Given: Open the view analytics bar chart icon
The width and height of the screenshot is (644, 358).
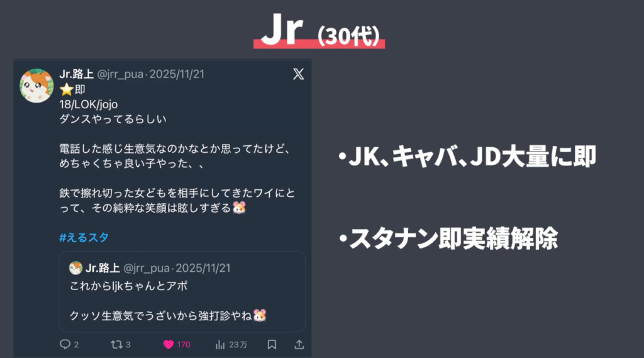Looking at the screenshot, I should point(220,344).
